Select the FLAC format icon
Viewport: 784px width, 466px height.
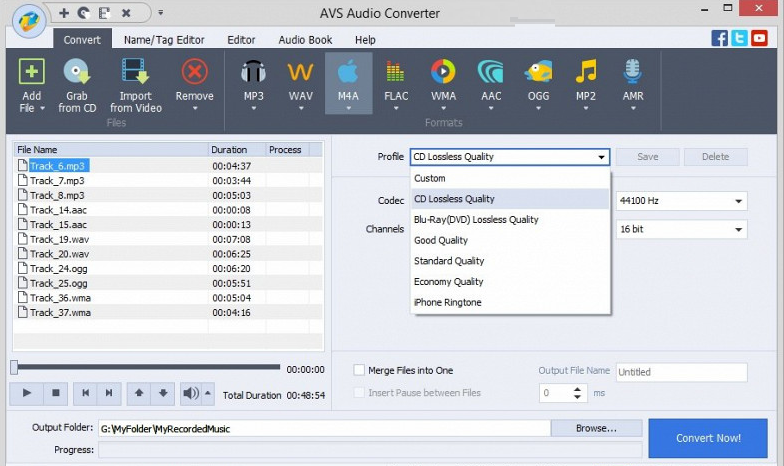point(396,72)
